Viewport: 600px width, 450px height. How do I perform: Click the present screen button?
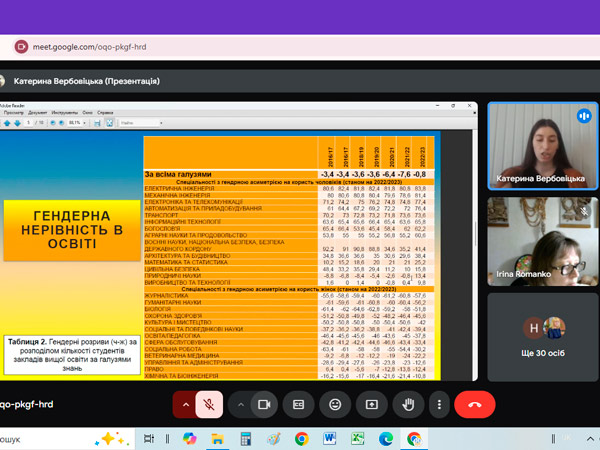coord(371,404)
